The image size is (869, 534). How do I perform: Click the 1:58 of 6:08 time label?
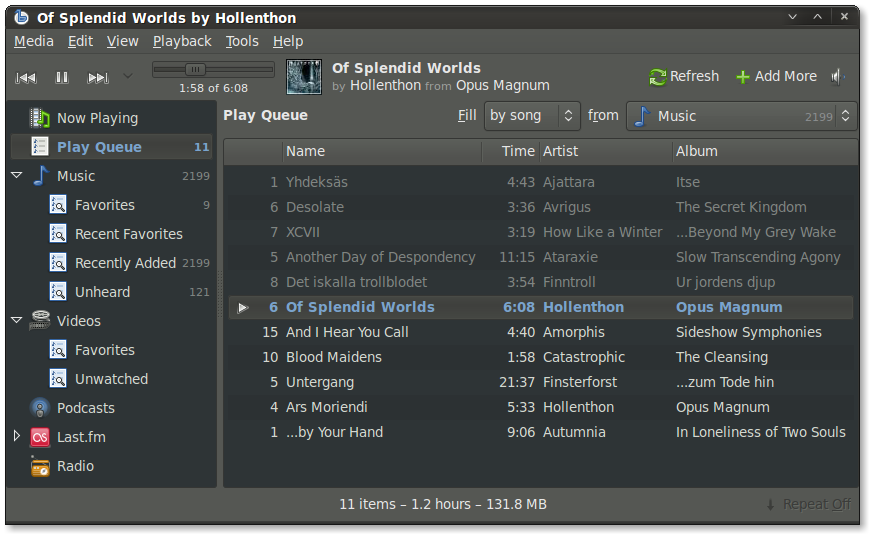coord(213,88)
